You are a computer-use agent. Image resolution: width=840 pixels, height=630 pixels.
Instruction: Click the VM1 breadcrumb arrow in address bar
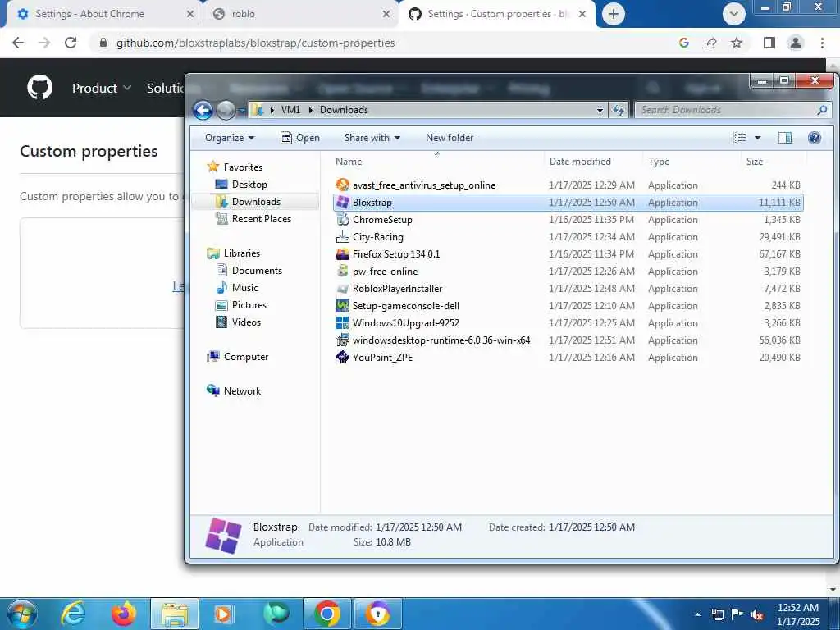coord(309,110)
